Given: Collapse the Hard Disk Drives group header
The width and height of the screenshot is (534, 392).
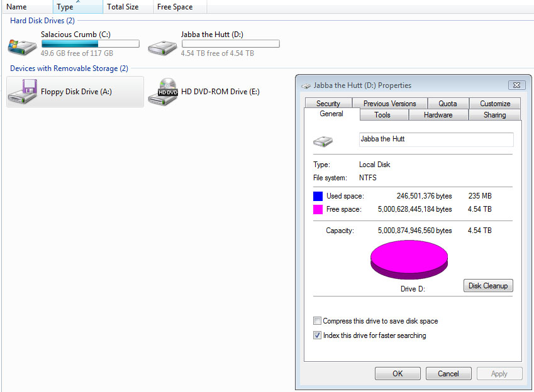Looking at the screenshot, I should [x=42, y=21].
